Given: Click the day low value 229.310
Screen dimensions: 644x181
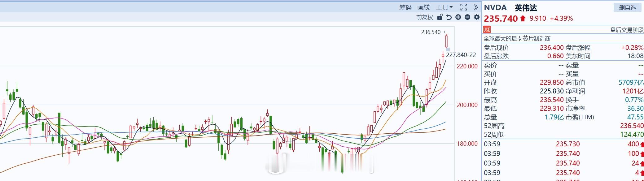Looking at the screenshot, I should click(552, 109).
